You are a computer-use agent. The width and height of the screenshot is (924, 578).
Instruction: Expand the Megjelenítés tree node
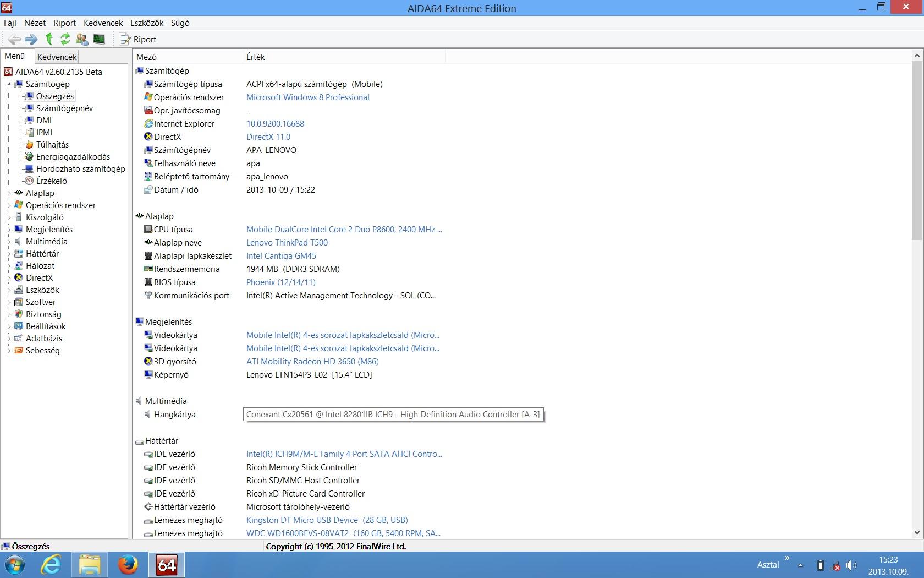pos(9,230)
